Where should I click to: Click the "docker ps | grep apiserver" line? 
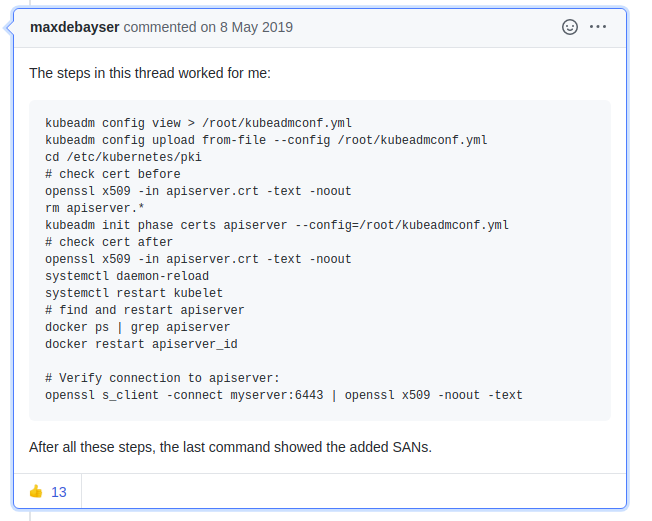(x=137, y=327)
